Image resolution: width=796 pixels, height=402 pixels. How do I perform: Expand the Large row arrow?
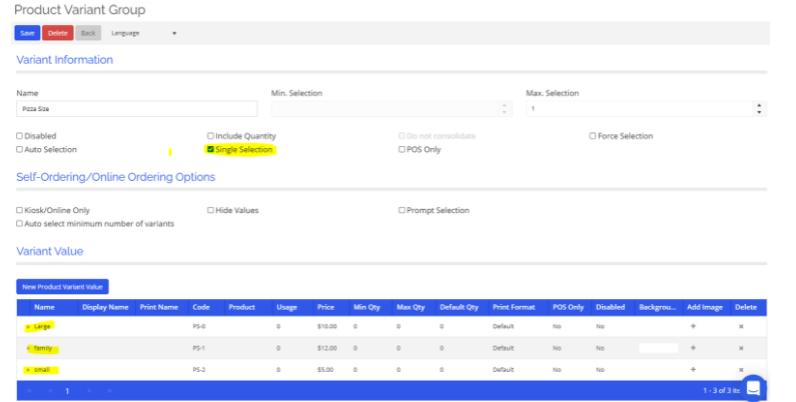29,326
